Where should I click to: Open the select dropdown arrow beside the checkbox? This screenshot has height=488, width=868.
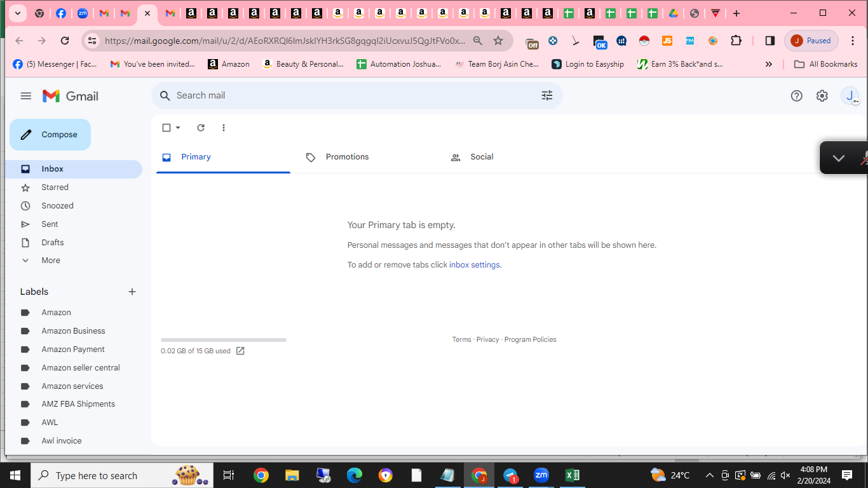[x=178, y=128]
